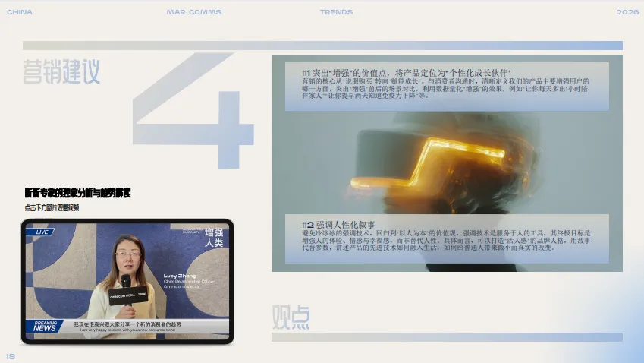Click the BREAKING NEWS badge in video
The height and width of the screenshot is (363, 644).
(x=44, y=326)
